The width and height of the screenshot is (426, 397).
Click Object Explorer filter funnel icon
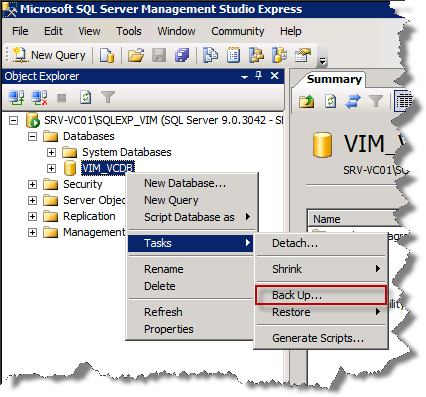pos(108,98)
